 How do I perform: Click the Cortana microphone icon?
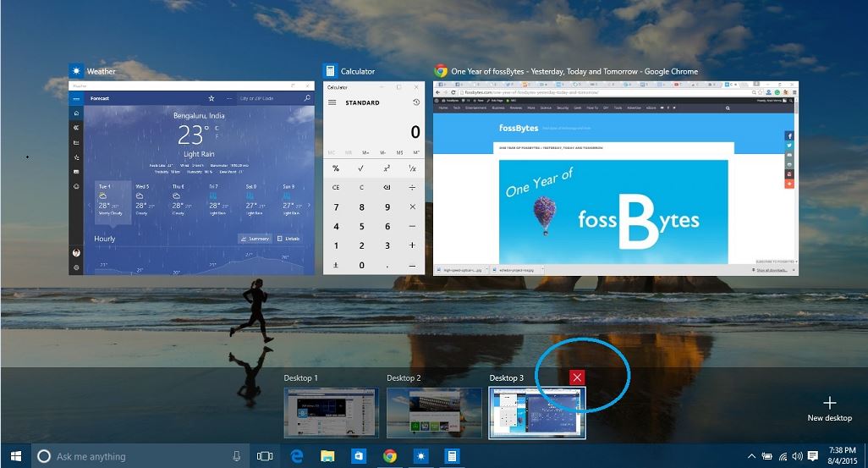237,456
